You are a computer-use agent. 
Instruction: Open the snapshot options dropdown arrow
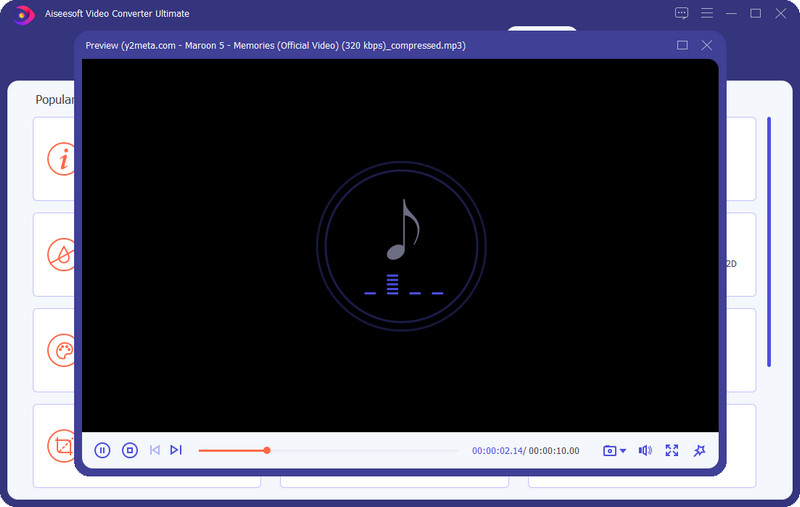point(623,451)
